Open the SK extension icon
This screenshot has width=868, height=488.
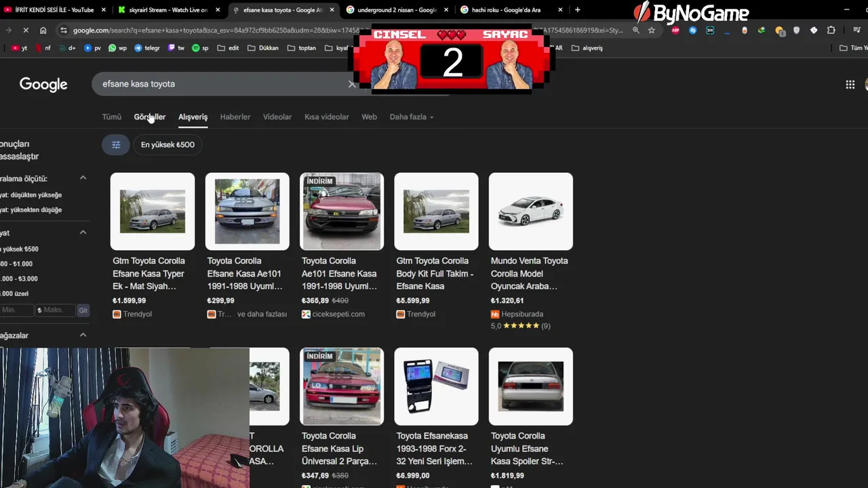pyautogui.click(x=710, y=30)
